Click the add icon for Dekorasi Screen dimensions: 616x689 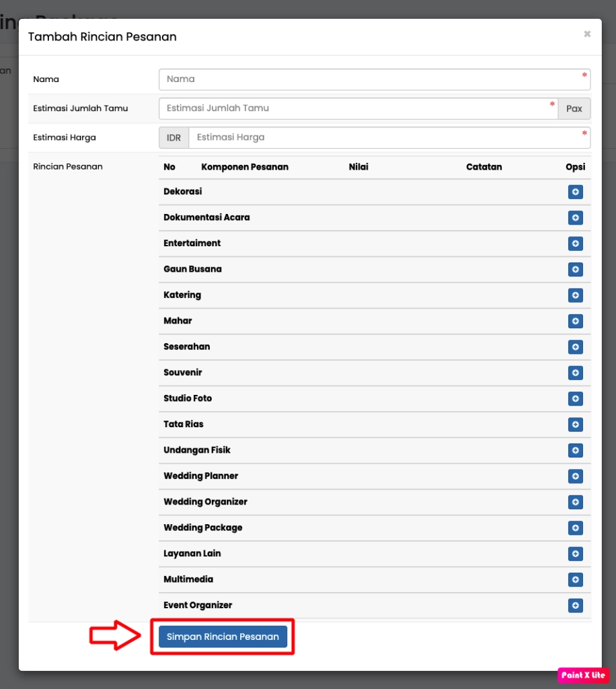point(575,192)
